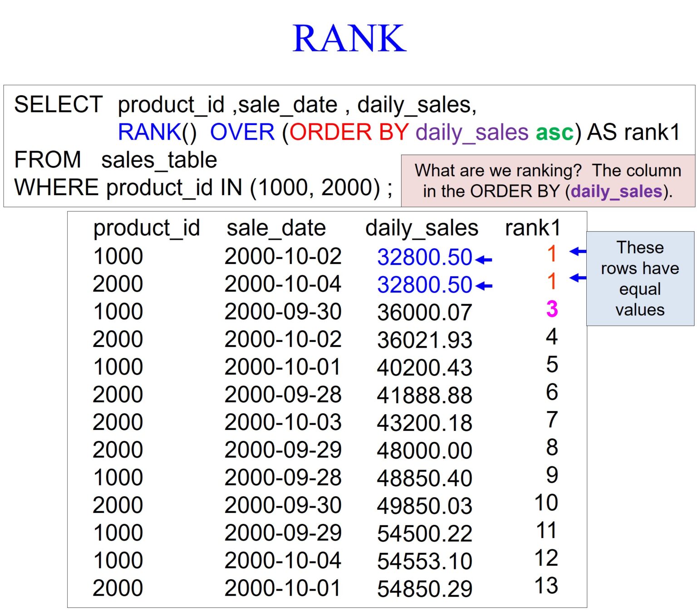This screenshot has height=616, width=697.
Task: Select purple daily_sales text in pink note
Action: point(616,191)
